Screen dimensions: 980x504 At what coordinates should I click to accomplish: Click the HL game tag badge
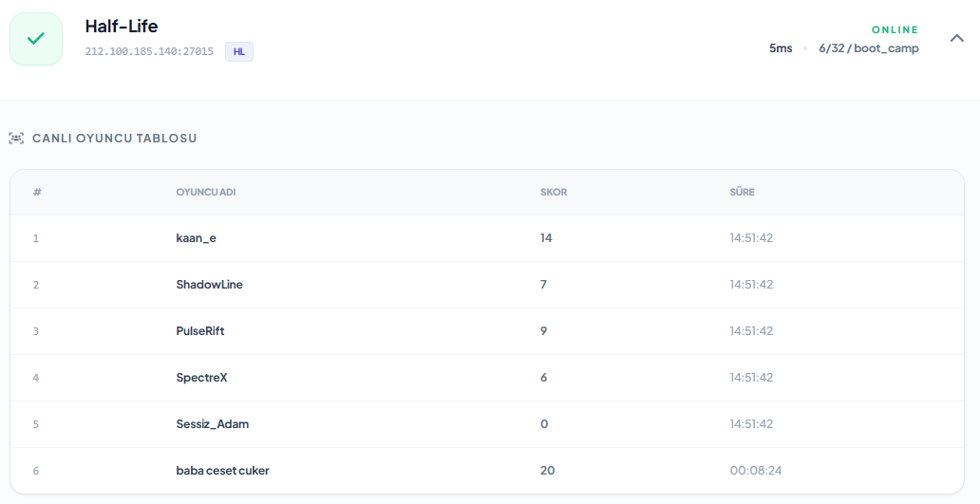point(239,51)
